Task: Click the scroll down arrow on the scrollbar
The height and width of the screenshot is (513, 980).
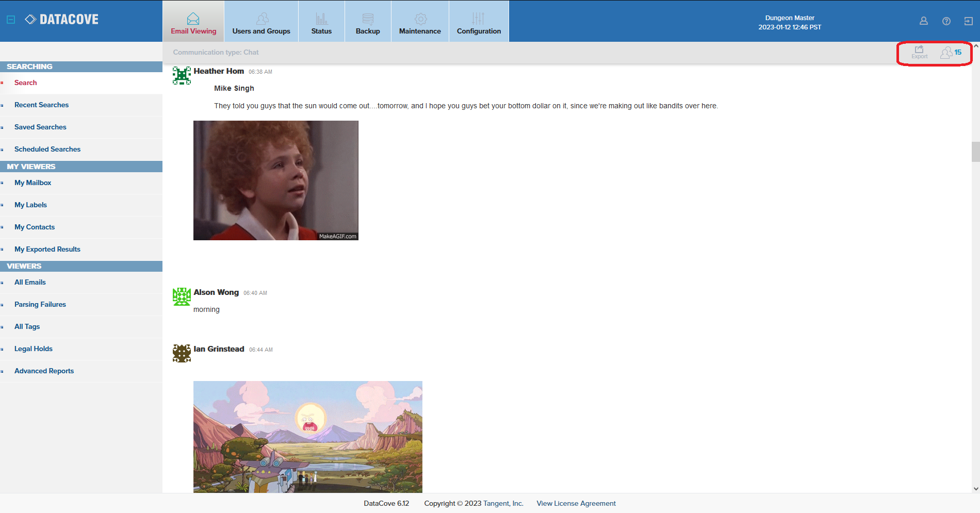Action: pyautogui.click(x=975, y=488)
